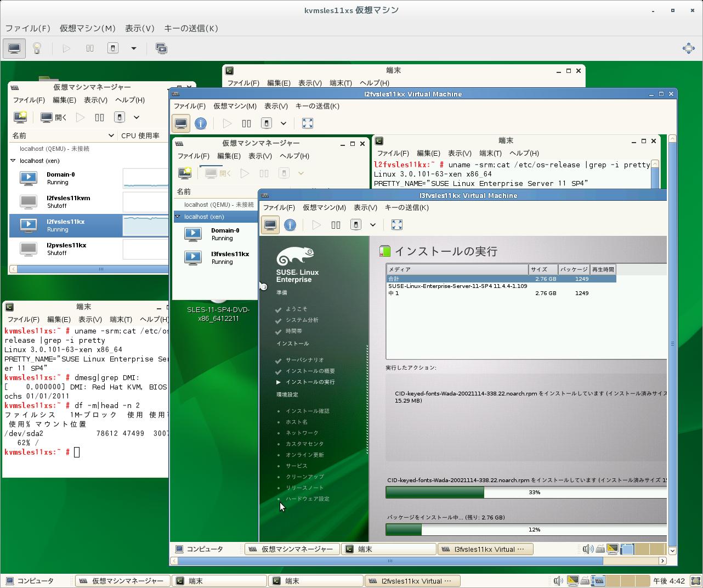The width and height of the screenshot is (703, 588).
Task: Open shutdown options dropdown in kvmsles11xs toolbar
Action: point(133,48)
